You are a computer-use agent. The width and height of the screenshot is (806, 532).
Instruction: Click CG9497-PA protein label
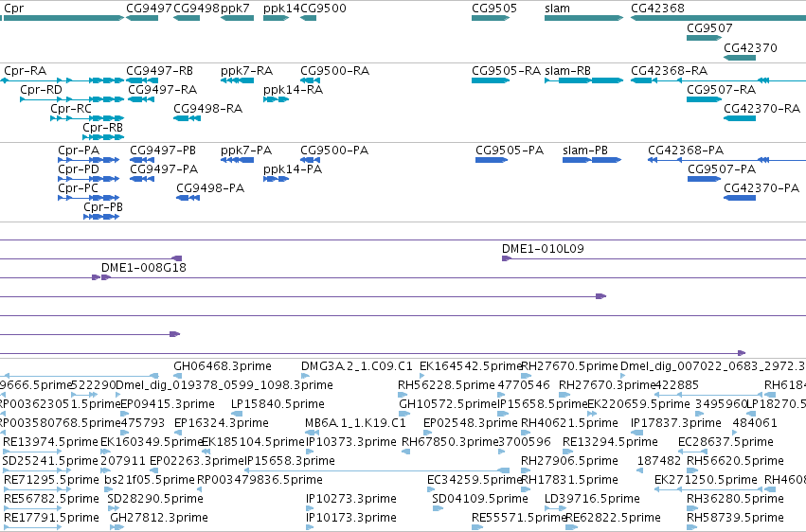(164, 169)
